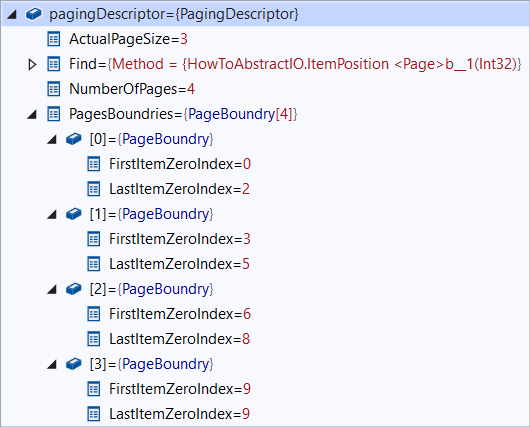Click the PagesBoundries property icon
Screen dimensions: 530x427
coord(54,114)
